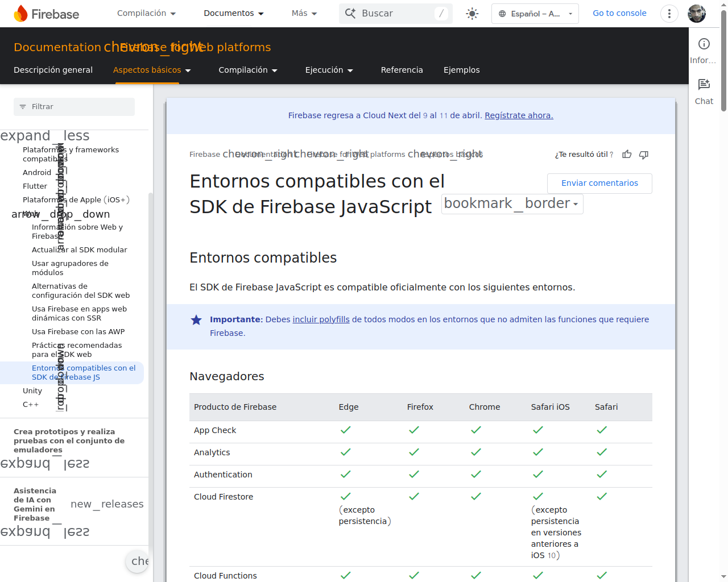Open the Documentos dropdown menu
Image resolution: width=728 pixels, height=582 pixels.
234,14
